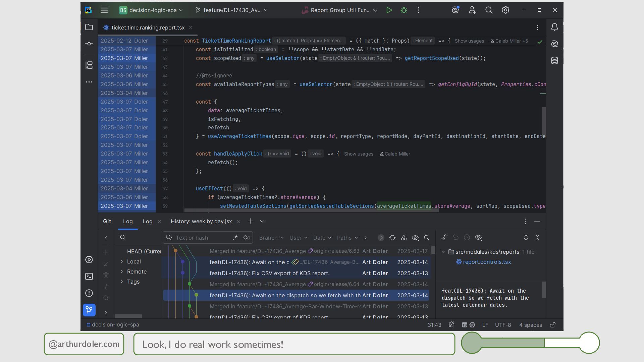Click the Debug bug icon
Screen dimensions: 644x362
pyautogui.click(x=404, y=10)
